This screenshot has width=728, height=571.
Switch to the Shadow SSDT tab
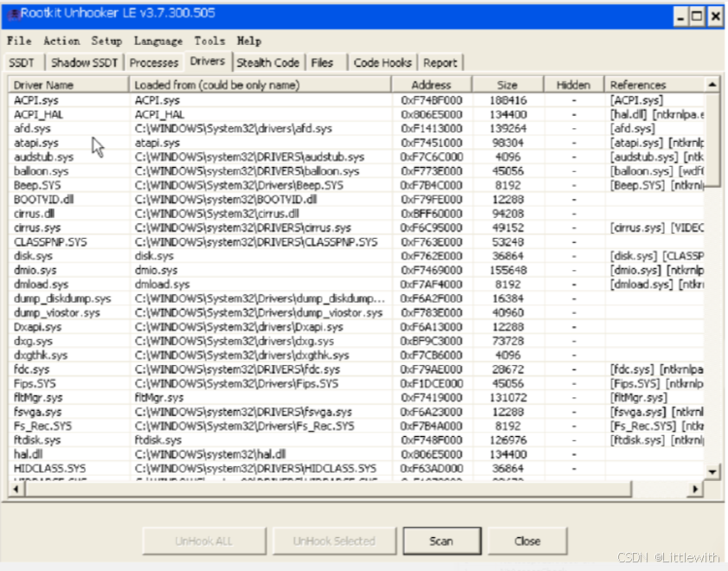[x=84, y=62]
